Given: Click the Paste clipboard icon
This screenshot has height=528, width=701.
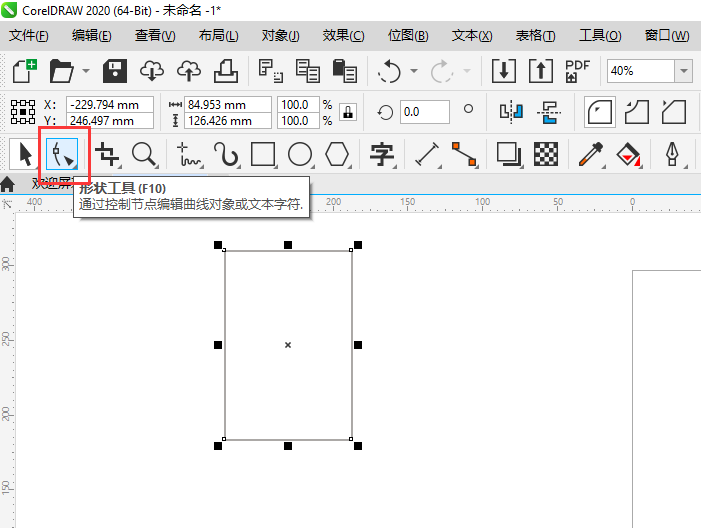Looking at the screenshot, I should click(x=344, y=71).
